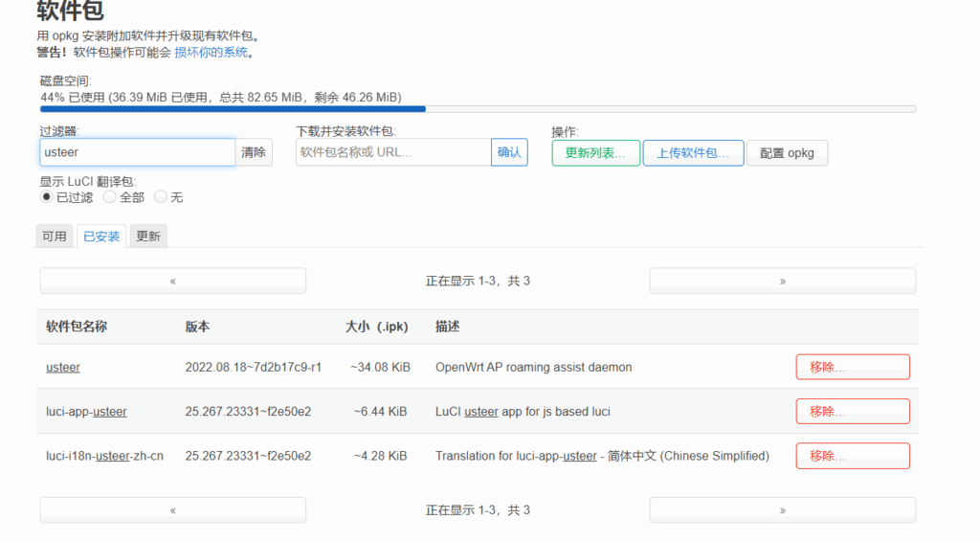Select the 全部 translation radio option
980x542 pixels.
(109, 197)
